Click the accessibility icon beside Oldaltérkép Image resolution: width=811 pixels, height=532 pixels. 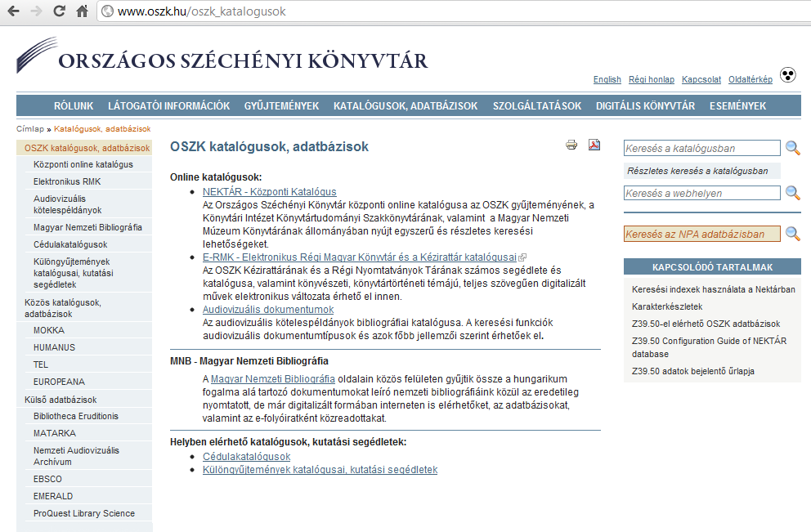pyautogui.click(x=788, y=75)
